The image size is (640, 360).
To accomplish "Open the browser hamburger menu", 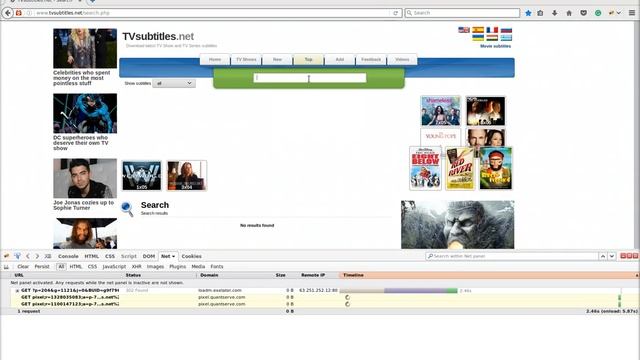I will point(632,13).
